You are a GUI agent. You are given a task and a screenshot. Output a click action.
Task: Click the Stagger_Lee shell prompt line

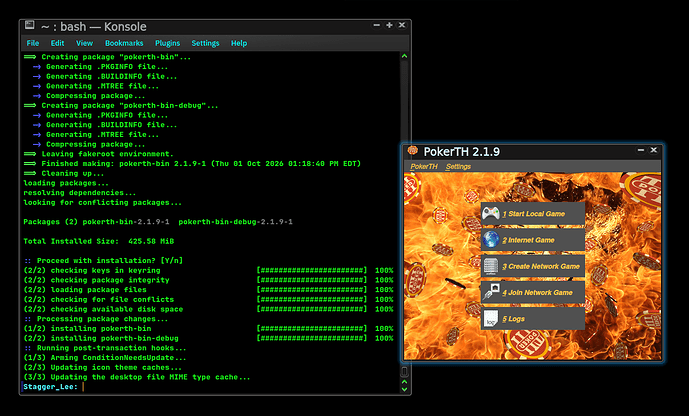[51, 387]
